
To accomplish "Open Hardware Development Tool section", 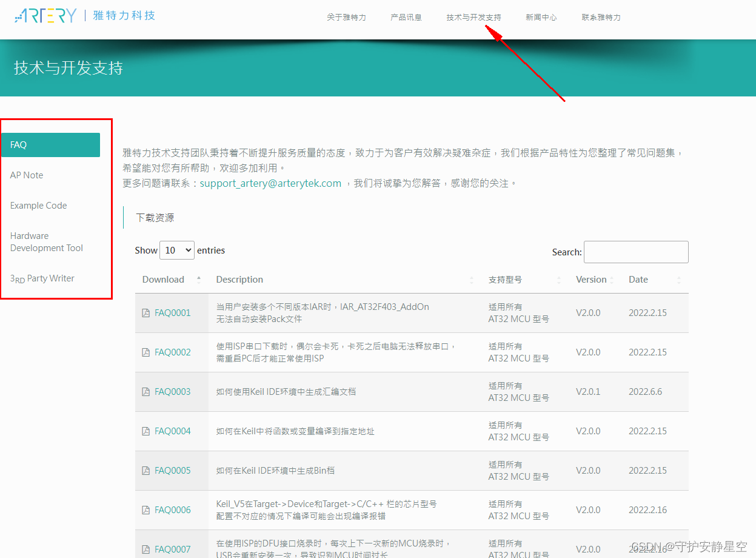I will 47,242.
